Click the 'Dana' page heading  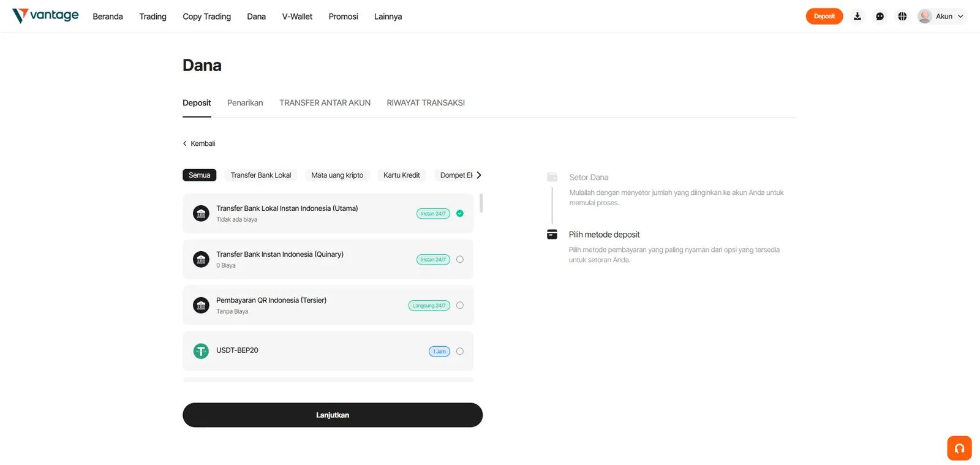(x=202, y=65)
